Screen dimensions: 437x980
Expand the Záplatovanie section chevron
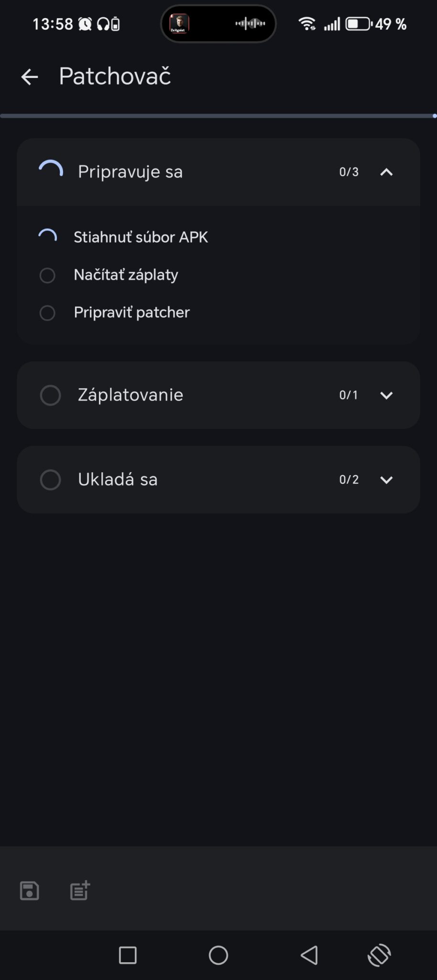(386, 395)
